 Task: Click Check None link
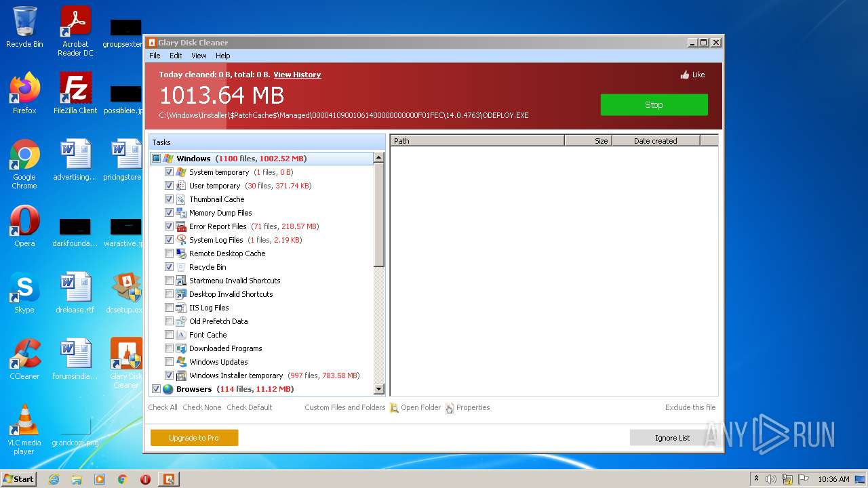[x=202, y=407]
